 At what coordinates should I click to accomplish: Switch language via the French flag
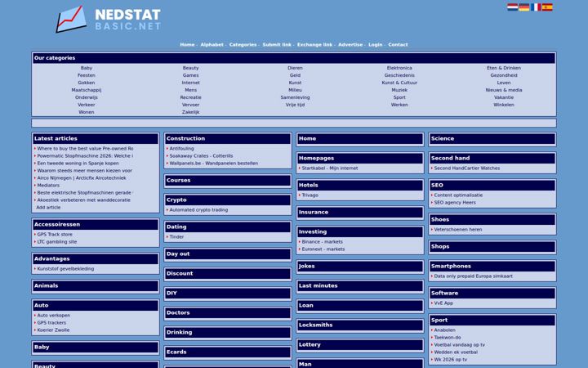click(536, 7)
